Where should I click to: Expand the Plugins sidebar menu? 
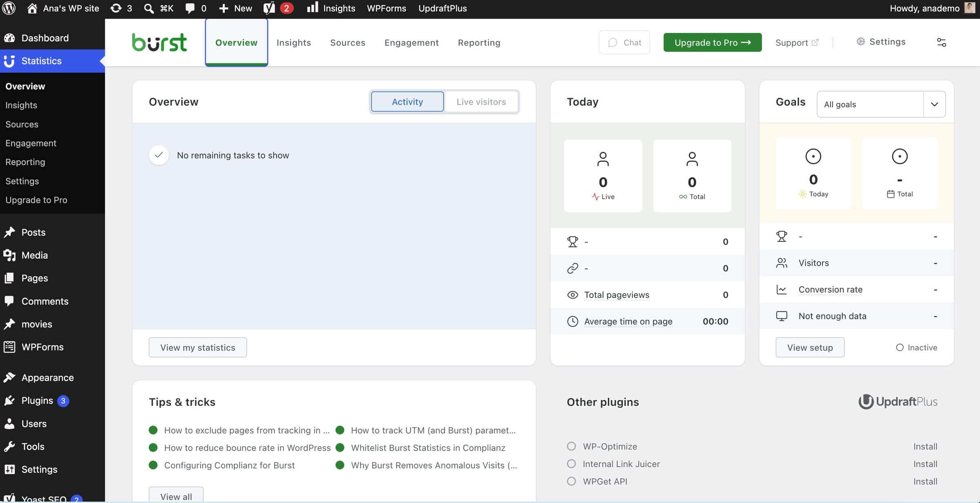(52, 401)
